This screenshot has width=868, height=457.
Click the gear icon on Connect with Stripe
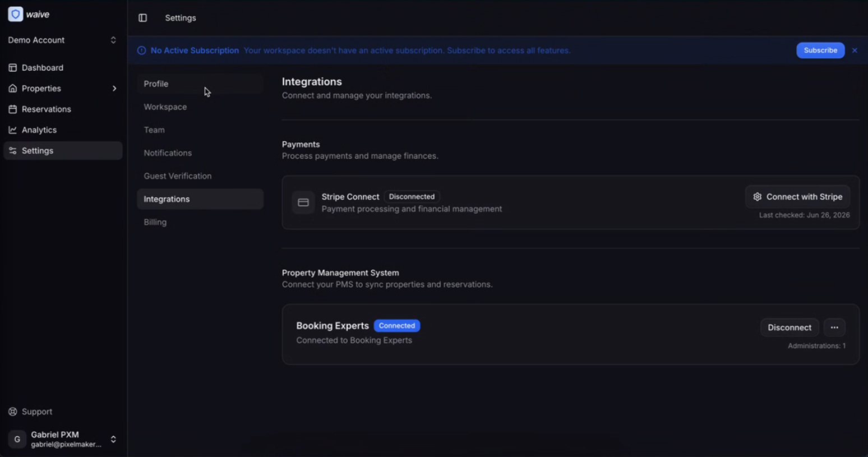pyautogui.click(x=758, y=197)
